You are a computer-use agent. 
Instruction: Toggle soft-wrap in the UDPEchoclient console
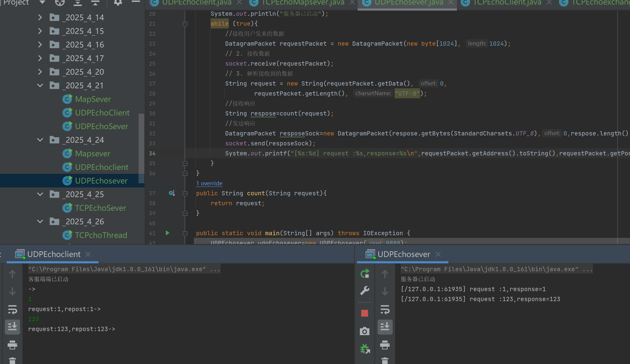point(12,310)
